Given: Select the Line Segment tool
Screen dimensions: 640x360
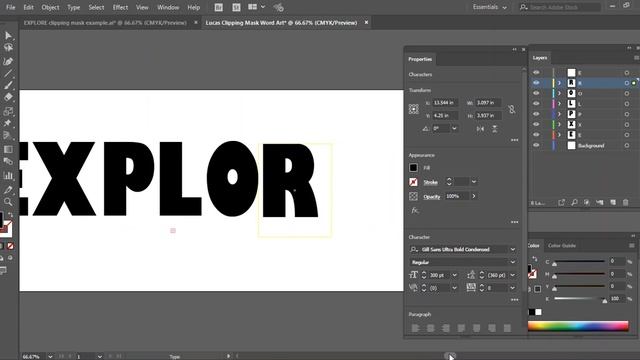Looking at the screenshot, I should pos(8,74).
